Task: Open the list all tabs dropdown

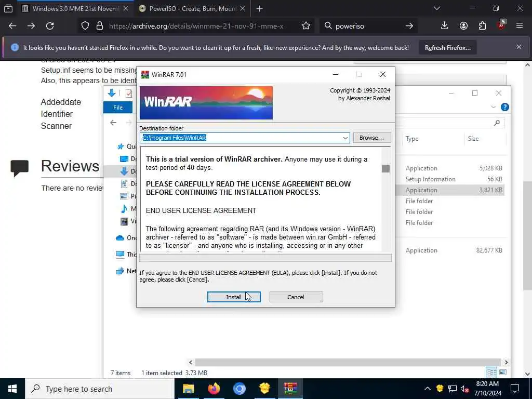Action: pyautogui.click(x=436, y=8)
